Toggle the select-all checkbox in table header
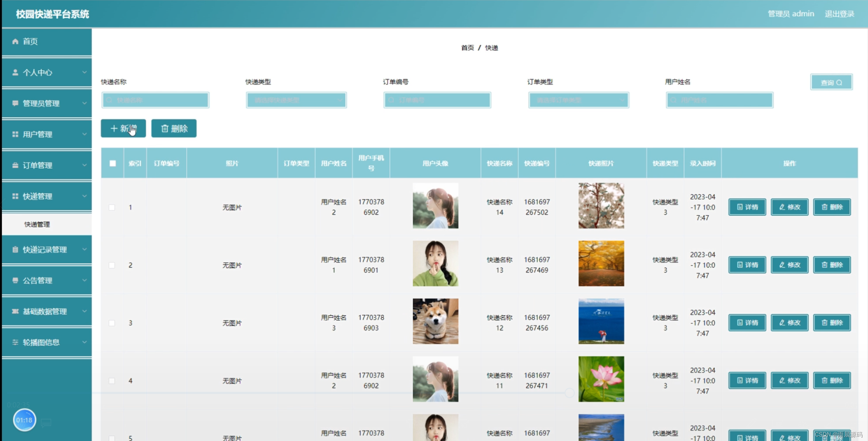The height and width of the screenshot is (441, 868). click(113, 163)
